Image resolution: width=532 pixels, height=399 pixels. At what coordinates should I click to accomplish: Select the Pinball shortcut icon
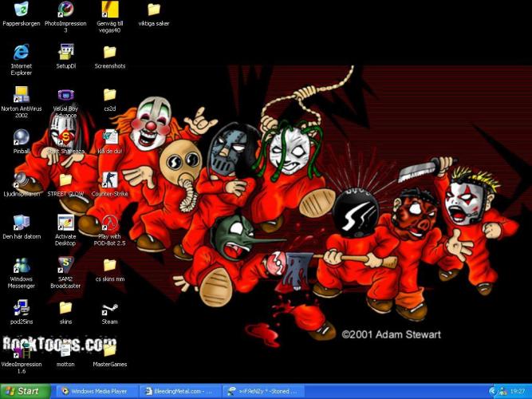(x=22, y=137)
